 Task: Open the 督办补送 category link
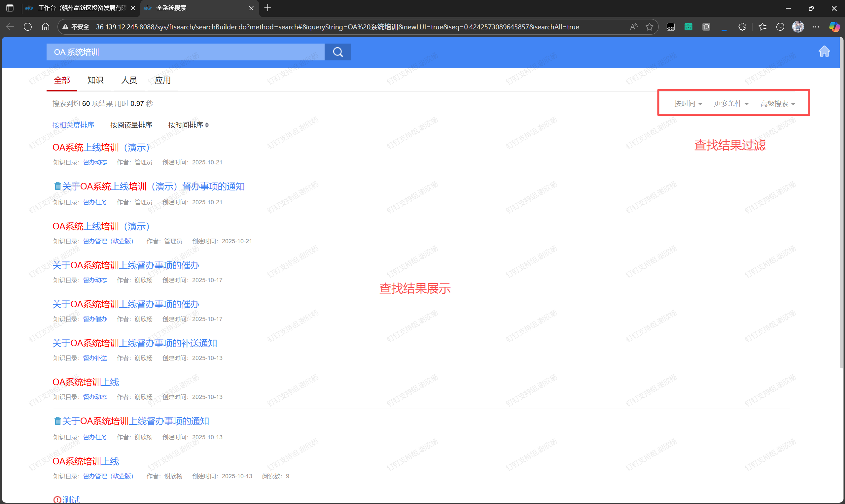point(95,358)
